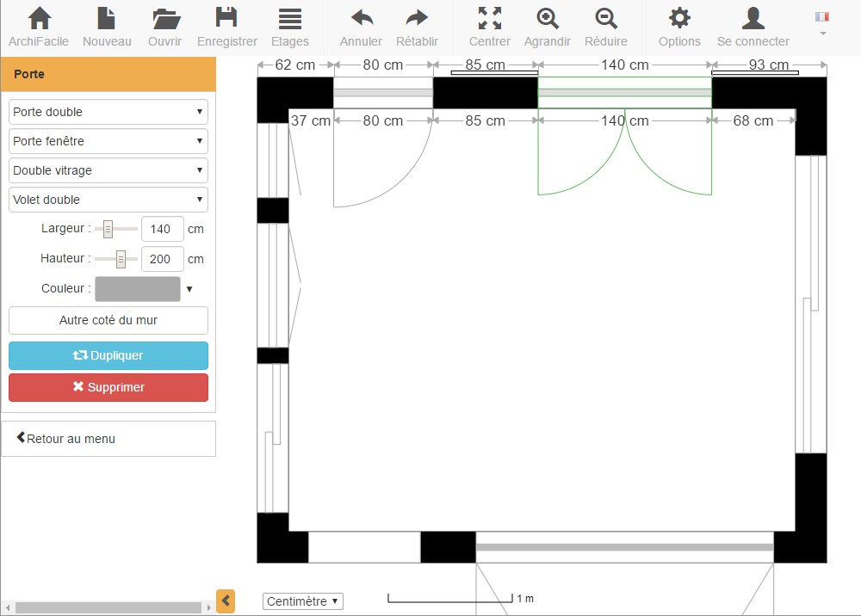Click the Hauteur value input field

coord(162,259)
